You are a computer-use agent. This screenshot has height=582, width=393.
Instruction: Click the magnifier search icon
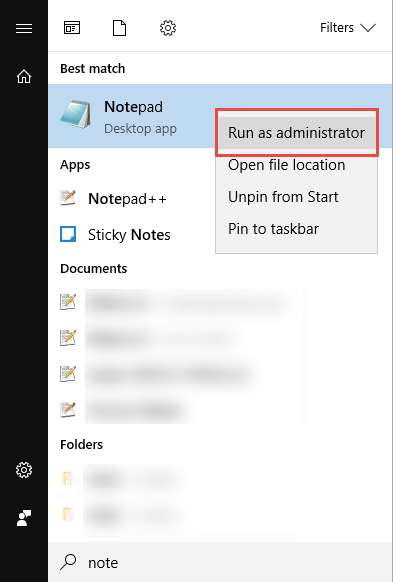[68, 562]
